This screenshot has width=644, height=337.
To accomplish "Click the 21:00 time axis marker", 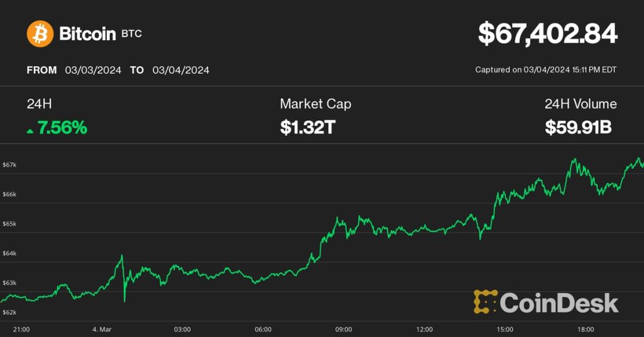I will pyautogui.click(x=21, y=329).
